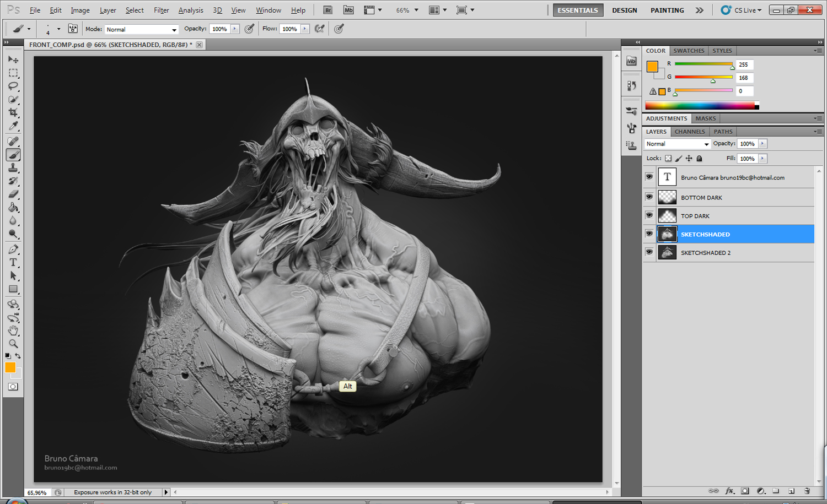This screenshot has width=827, height=504.
Task: Add a layer mask from Layers panel footer
Action: pos(745,491)
